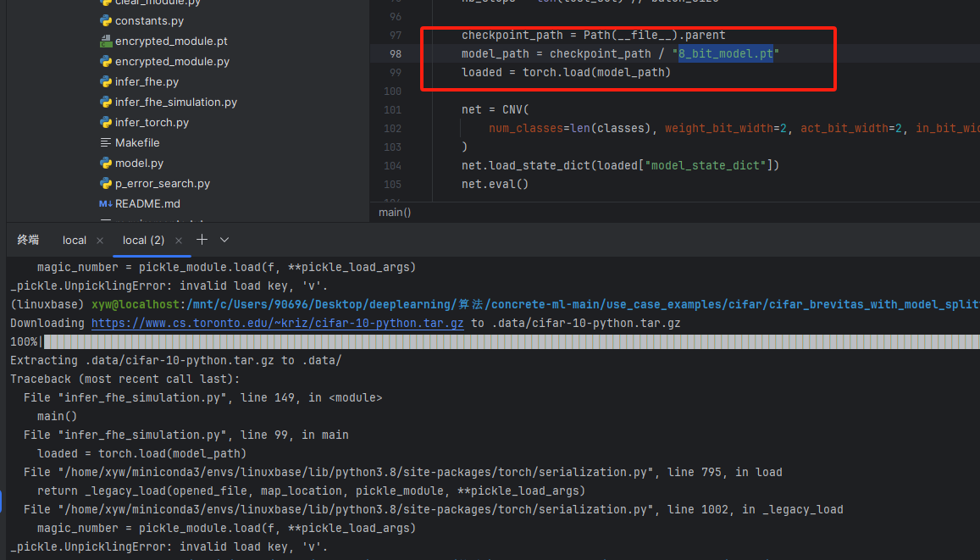
Task: Click line number 99 in the gutter
Action: [x=395, y=73]
